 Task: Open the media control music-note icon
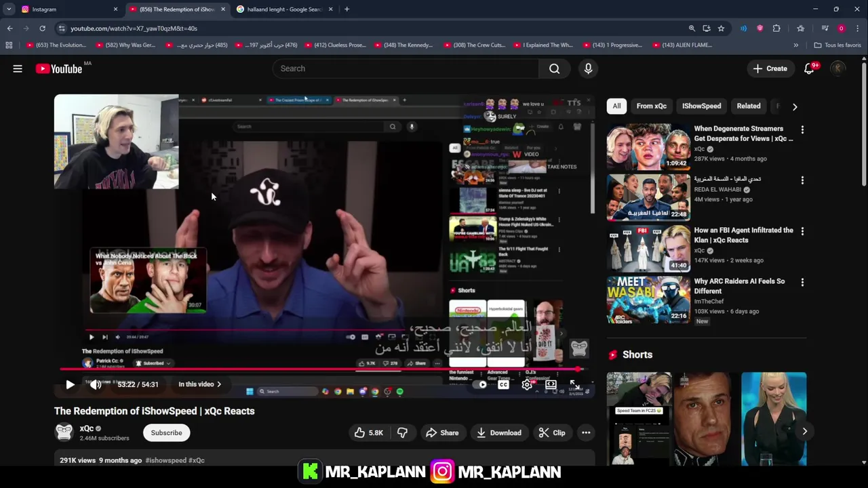pyautogui.click(x=825, y=28)
